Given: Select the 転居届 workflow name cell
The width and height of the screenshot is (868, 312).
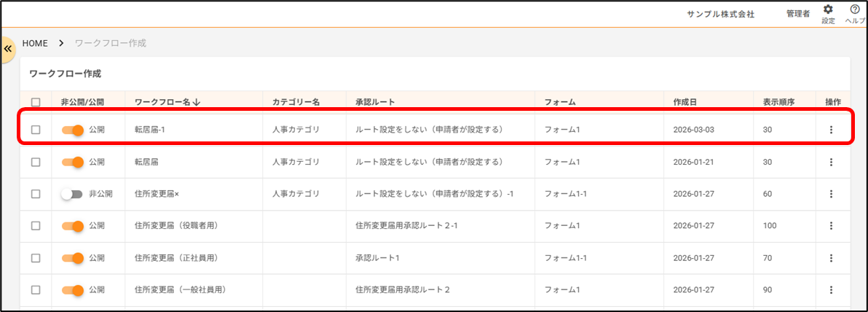Looking at the screenshot, I should coord(146,162).
